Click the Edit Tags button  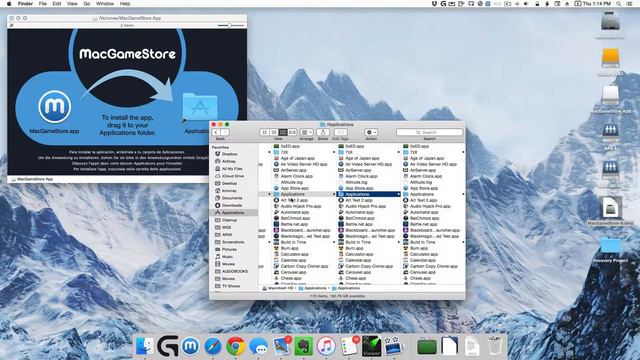click(x=340, y=132)
